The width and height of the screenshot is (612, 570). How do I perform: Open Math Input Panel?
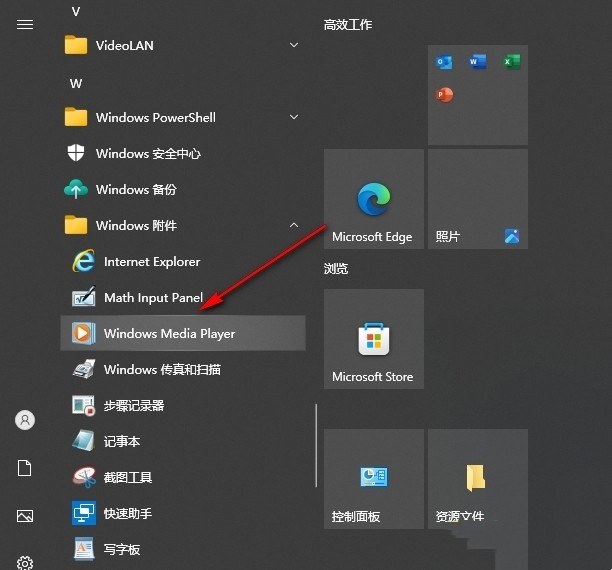tap(153, 297)
